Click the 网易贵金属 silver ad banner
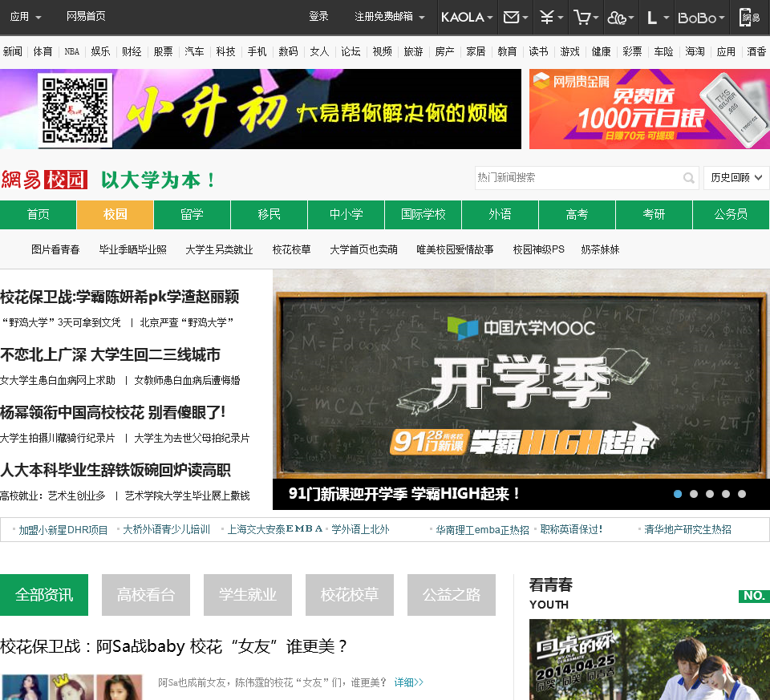Screen dimensions: 770x700 click(x=649, y=109)
